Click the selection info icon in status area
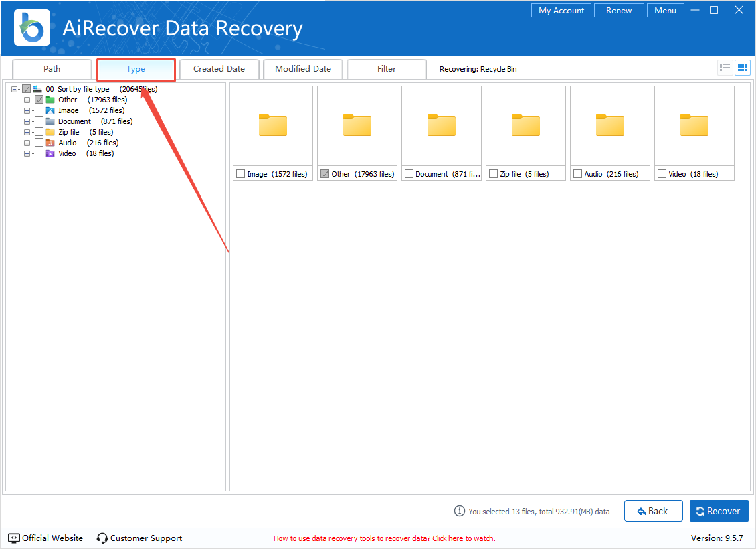756x549 pixels. coord(460,511)
